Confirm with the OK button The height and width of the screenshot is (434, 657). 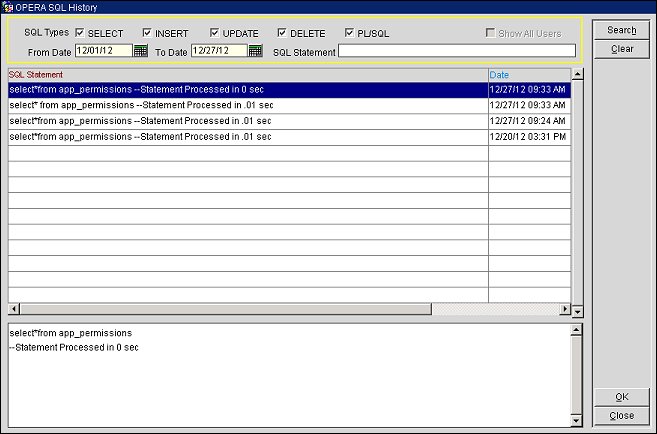point(621,397)
